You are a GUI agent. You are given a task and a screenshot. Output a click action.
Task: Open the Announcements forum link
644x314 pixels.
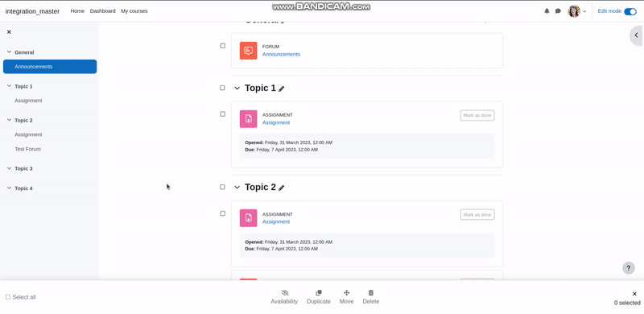coord(281,54)
